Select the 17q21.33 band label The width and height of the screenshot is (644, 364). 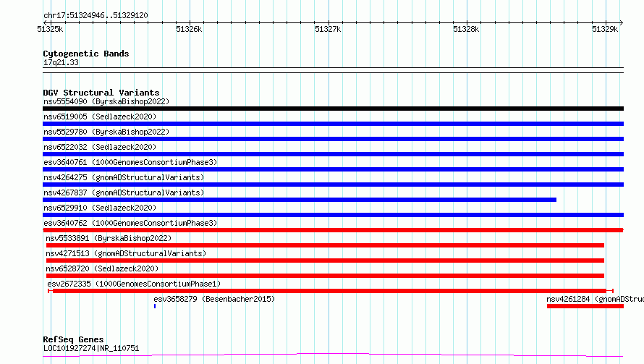61,62
